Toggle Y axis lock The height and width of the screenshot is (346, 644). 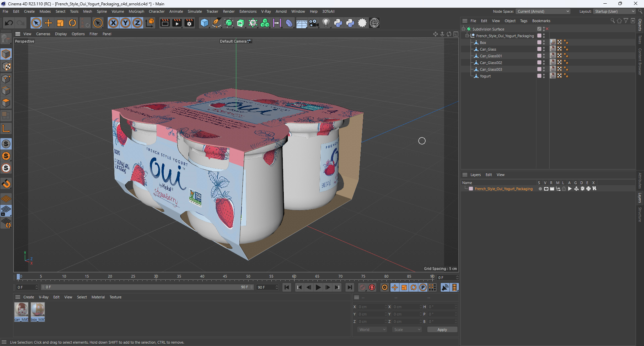[x=125, y=23]
